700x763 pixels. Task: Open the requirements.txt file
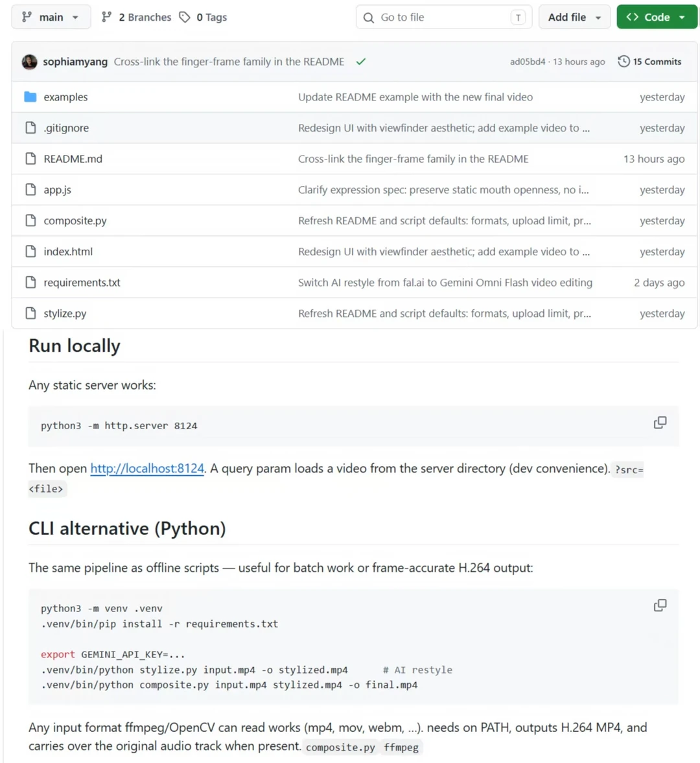pyautogui.click(x=82, y=282)
